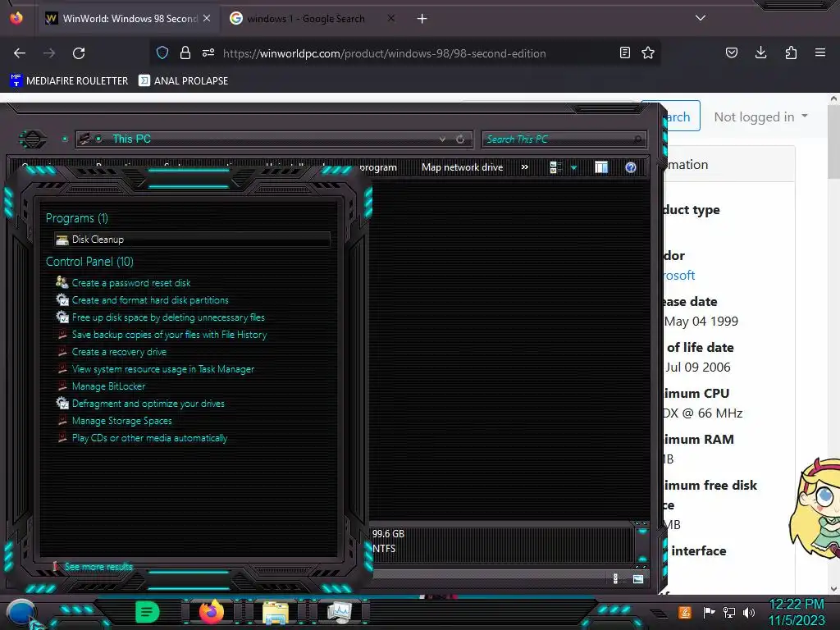Open the Firefox tracking protection shield
Viewport: 840px width, 630px height.
(x=162, y=52)
